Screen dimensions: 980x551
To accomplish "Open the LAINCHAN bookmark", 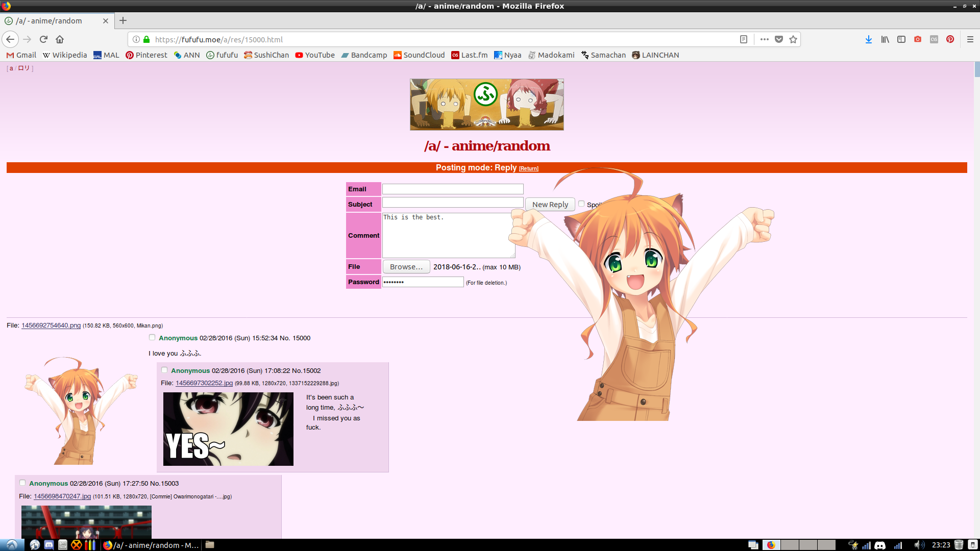I will (x=655, y=55).
